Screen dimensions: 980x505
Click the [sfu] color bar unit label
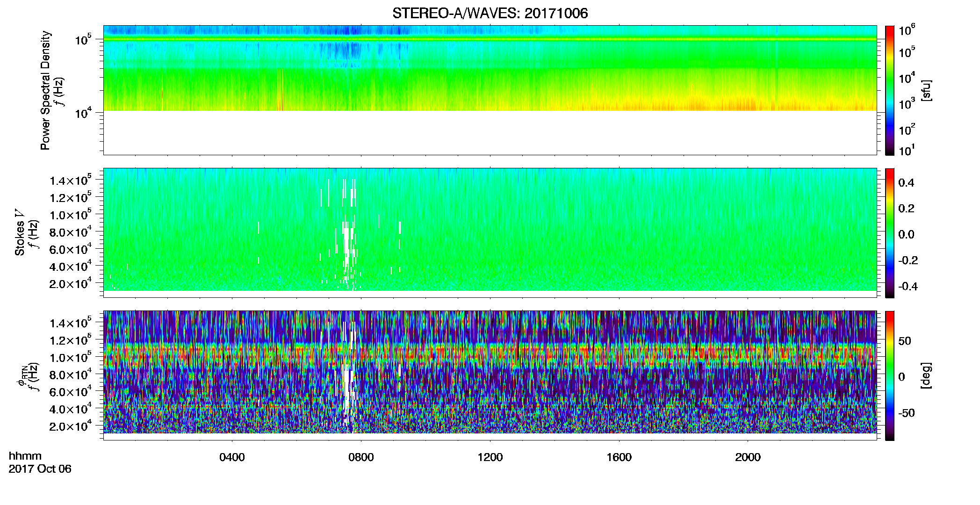(x=926, y=90)
